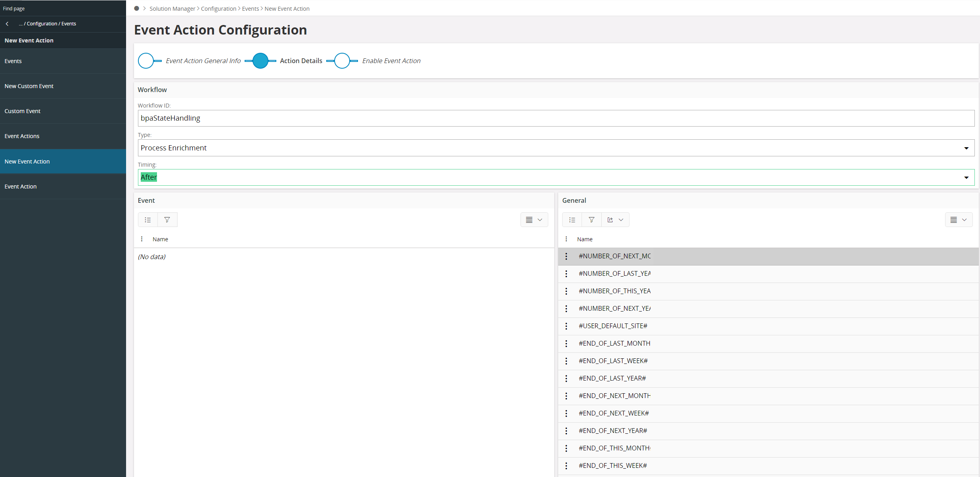Screen dimensions: 980x477
Task: Open row menu for #USER_DEFAULT_SITE#
Action: point(566,326)
